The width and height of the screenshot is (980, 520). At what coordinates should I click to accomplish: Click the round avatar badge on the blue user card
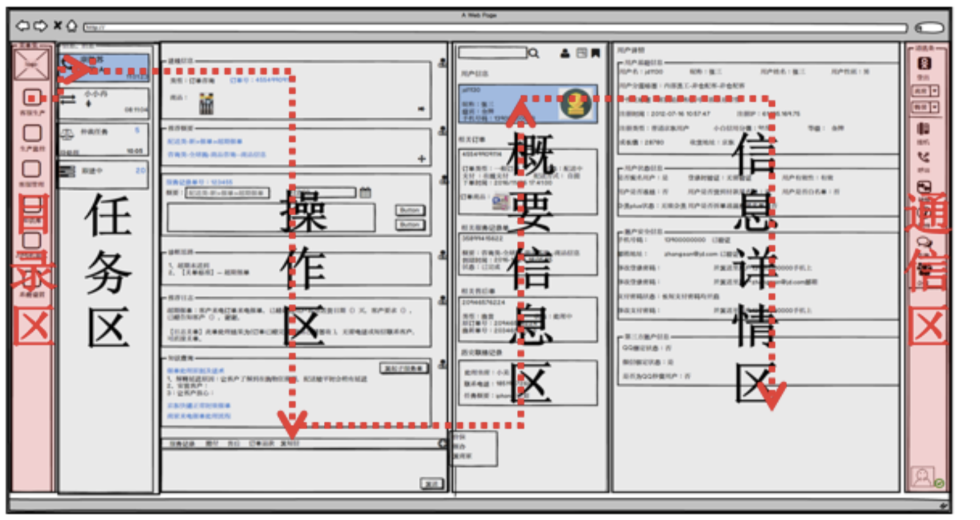pos(575,105)
